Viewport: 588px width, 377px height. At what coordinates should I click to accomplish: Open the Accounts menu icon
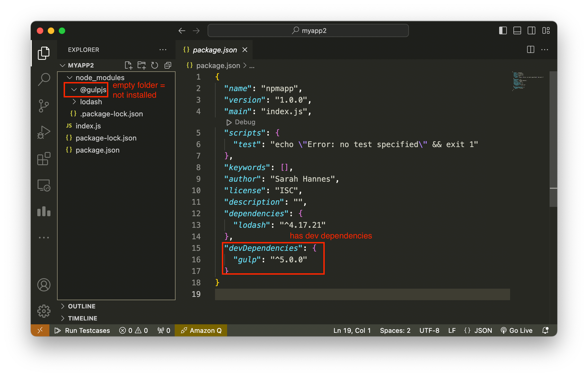(44, 285)
